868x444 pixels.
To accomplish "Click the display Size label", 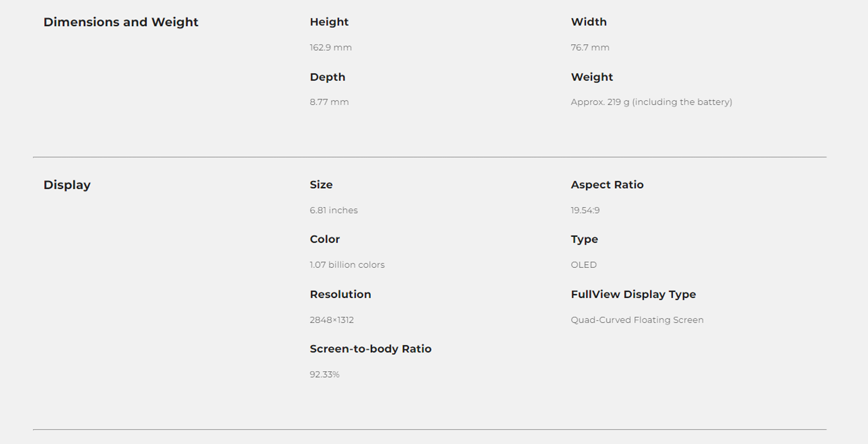I will tap(321, 185).
